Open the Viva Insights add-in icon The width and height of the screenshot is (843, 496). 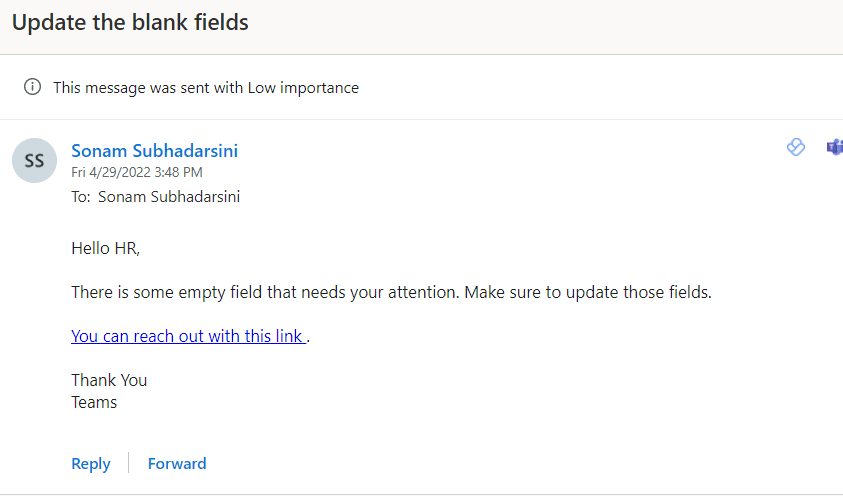tap(796, 147)
